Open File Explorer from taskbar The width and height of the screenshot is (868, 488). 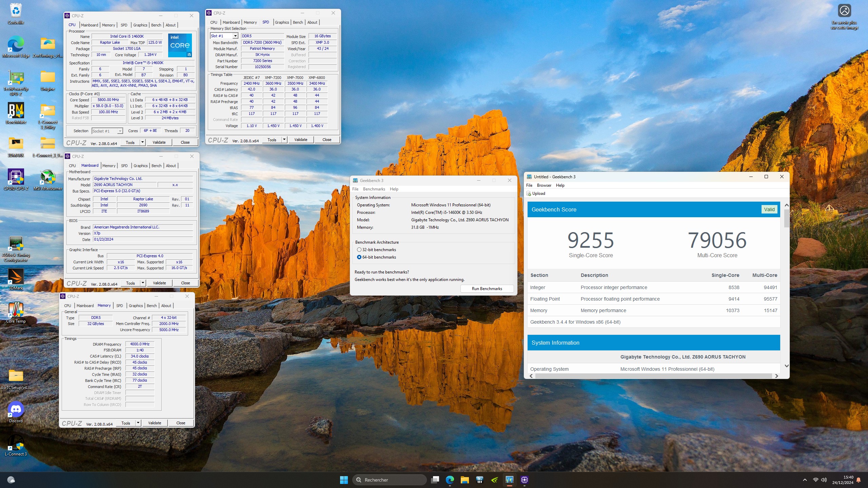click(x=465, y=480)
